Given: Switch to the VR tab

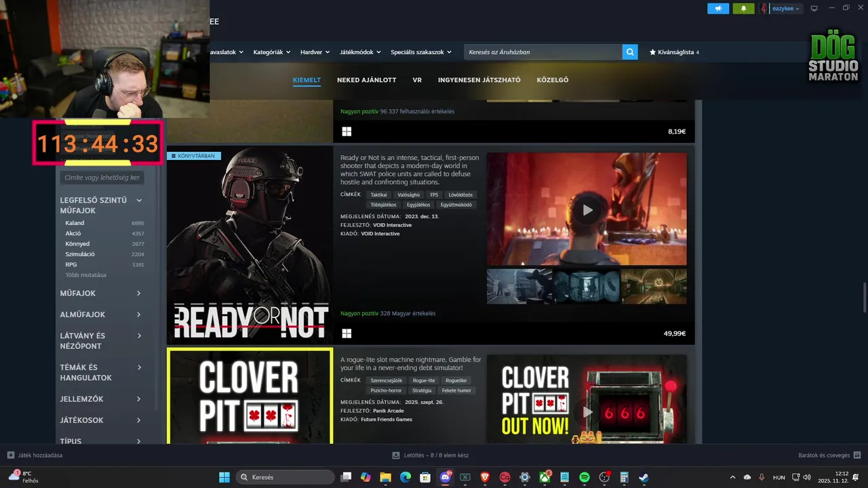Looking at the screenshot, I should click(x=417, y=80).
